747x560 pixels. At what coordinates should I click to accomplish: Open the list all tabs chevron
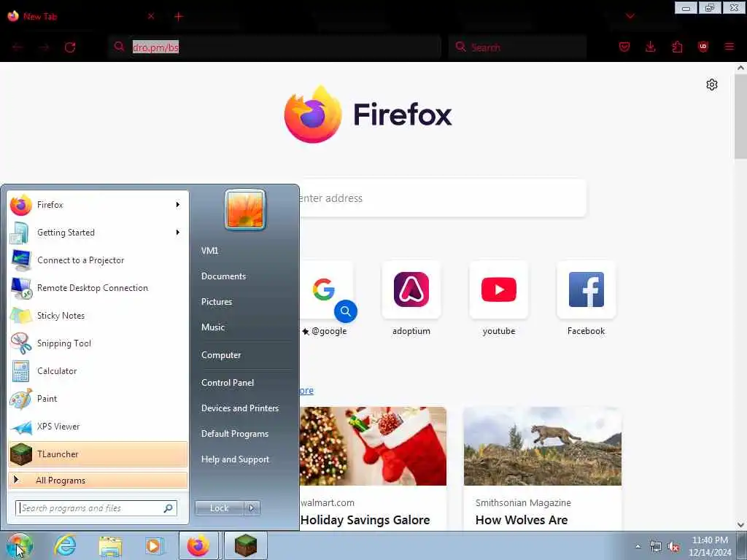click(630, 16)
